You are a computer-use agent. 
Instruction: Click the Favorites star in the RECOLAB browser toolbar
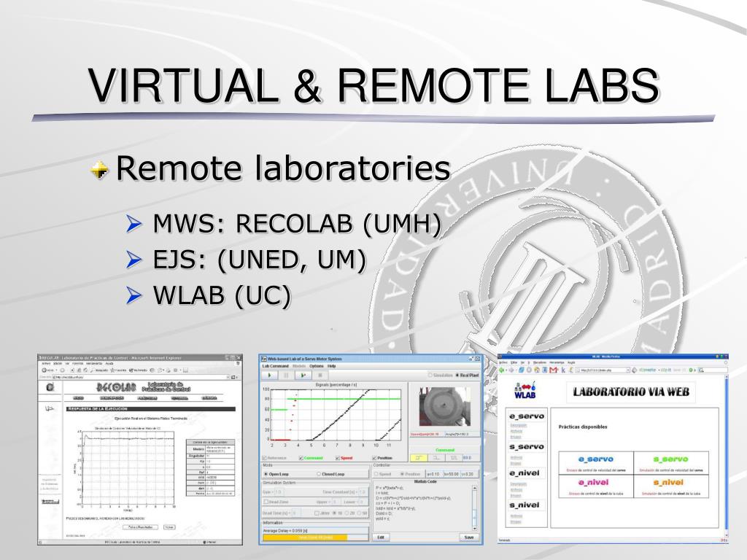pos(117,370)
